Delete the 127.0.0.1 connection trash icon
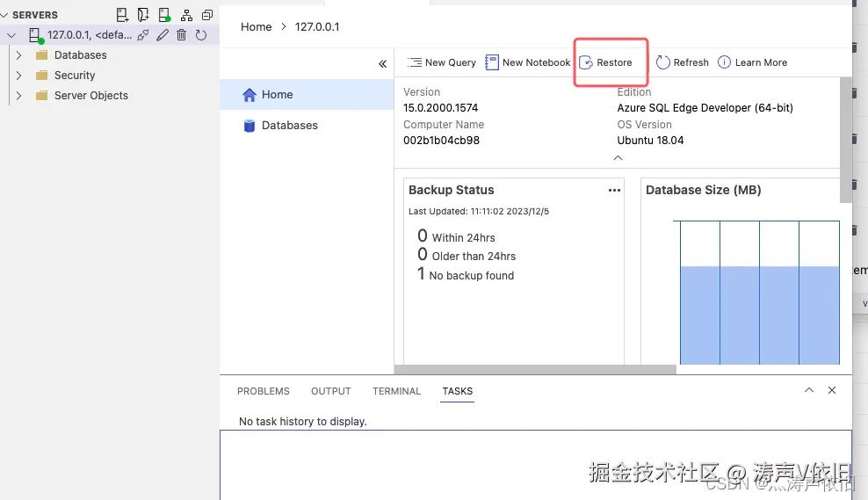 [x=181, y=35]
